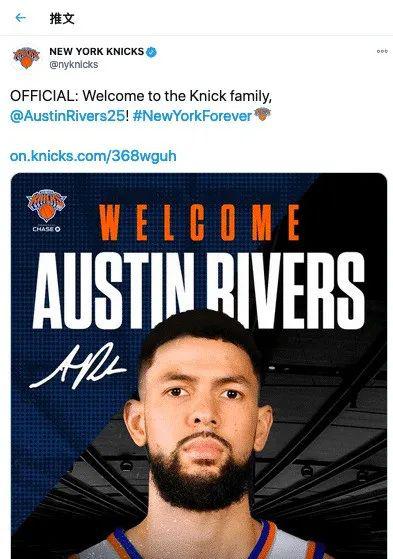Image resolution: width=393 pixels, height=559 pixels.
Task: Click the CHASE sponsor logo in image
Action: point(46,229)
